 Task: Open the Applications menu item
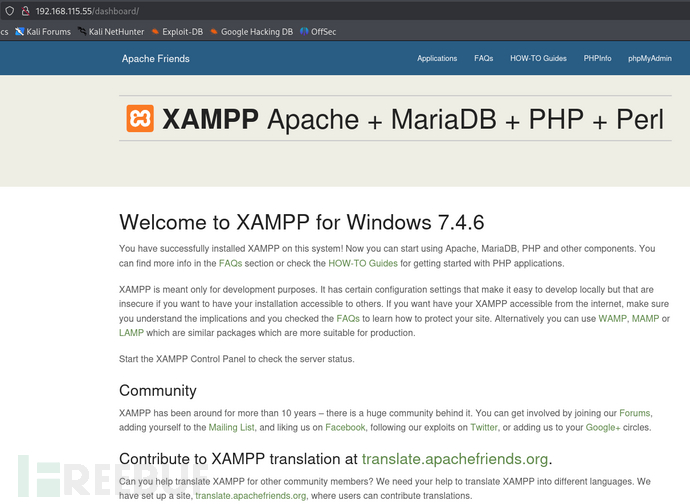(437, 58)
